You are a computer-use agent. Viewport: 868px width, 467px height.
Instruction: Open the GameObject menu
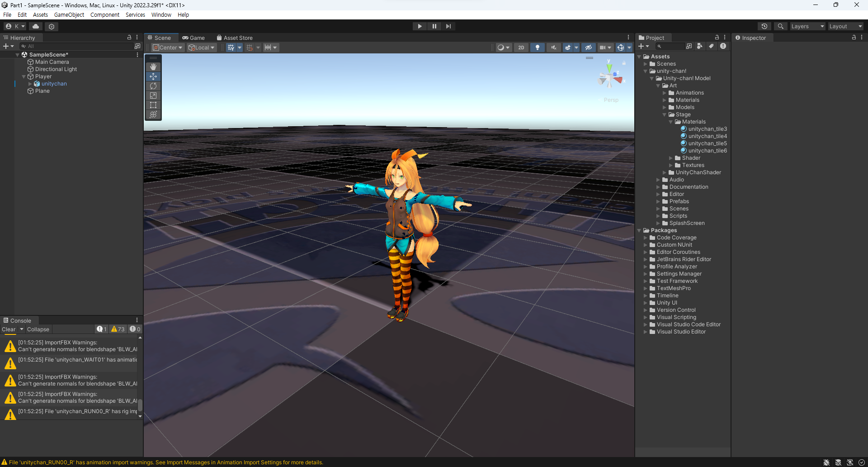pos(69,14)
